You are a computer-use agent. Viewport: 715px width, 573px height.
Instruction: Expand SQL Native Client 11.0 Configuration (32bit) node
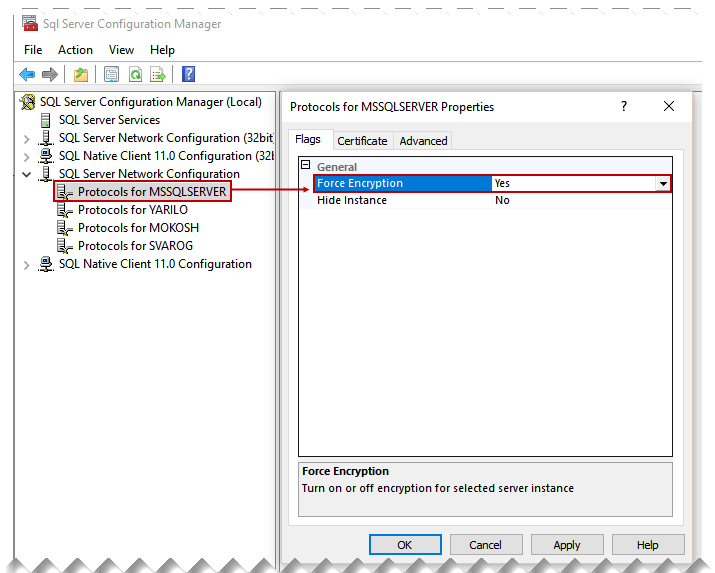coord(26,157)
